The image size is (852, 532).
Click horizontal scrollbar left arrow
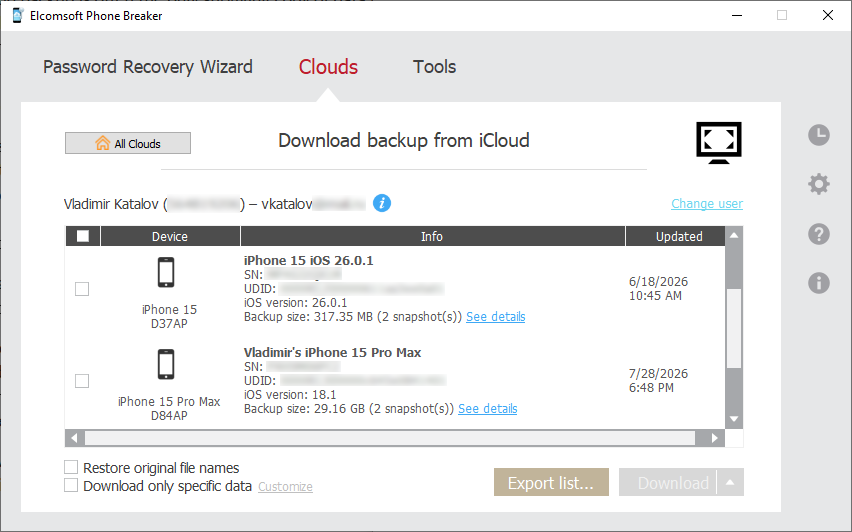pyautogui.click(x=74, y=438)
